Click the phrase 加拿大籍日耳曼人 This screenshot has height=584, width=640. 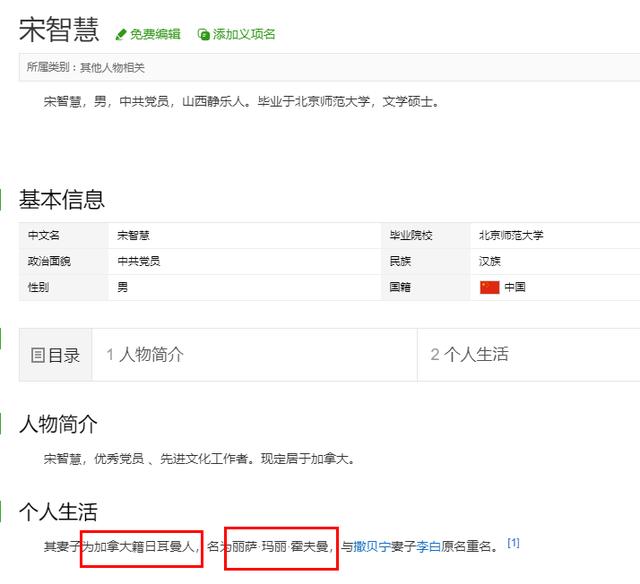(x=144, y=546)
